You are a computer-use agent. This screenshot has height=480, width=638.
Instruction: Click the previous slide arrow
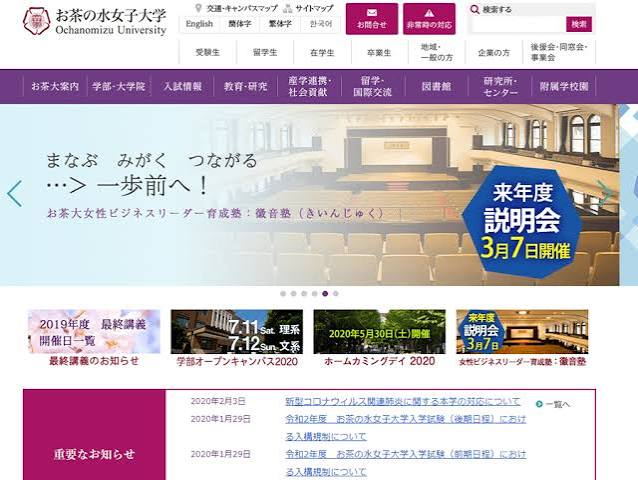15,194
